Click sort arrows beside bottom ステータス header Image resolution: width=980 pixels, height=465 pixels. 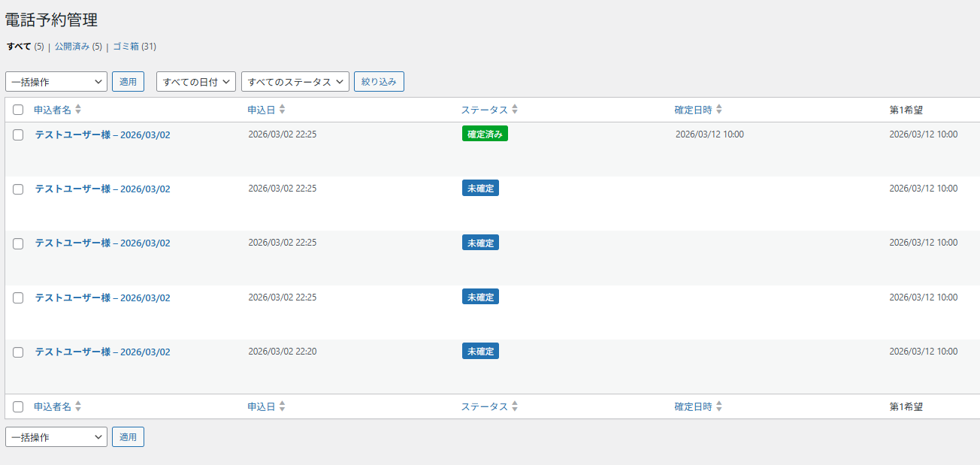[x=515, y=406]
